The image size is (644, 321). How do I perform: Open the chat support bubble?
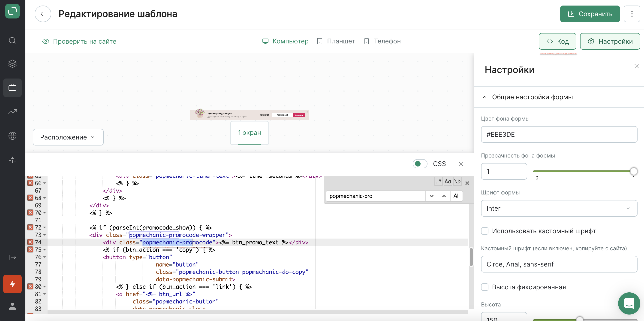pos(629,303)
